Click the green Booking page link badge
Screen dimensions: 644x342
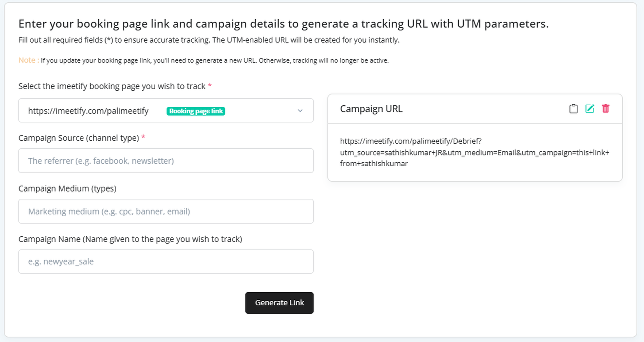(196, 111)
